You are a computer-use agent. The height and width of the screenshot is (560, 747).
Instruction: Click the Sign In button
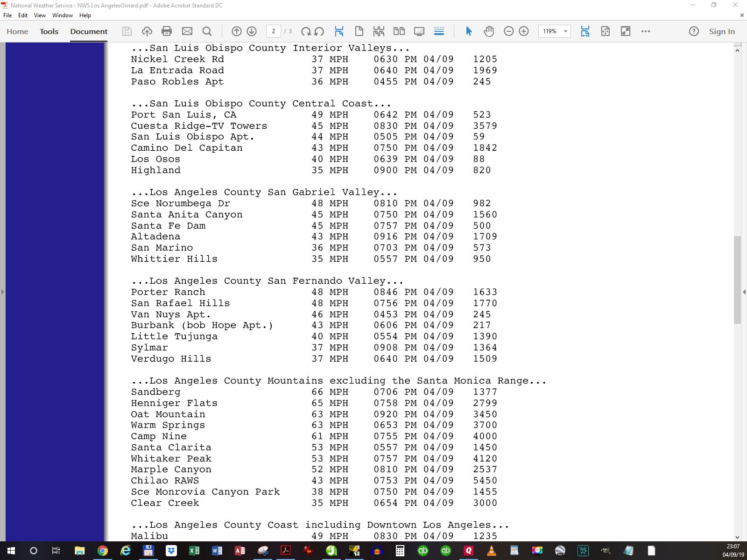(722, 31)
